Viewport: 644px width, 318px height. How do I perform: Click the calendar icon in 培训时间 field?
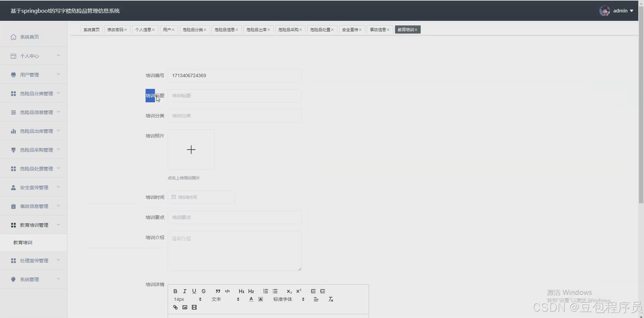[173, 197]
